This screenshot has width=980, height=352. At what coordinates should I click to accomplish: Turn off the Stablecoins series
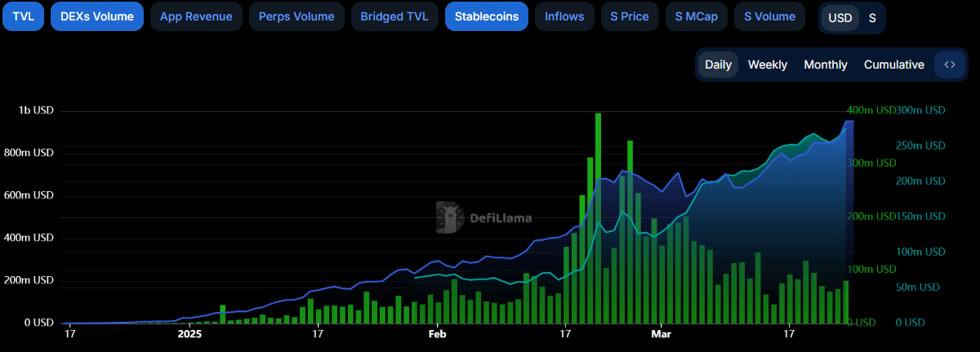click(x=487, y=16)
